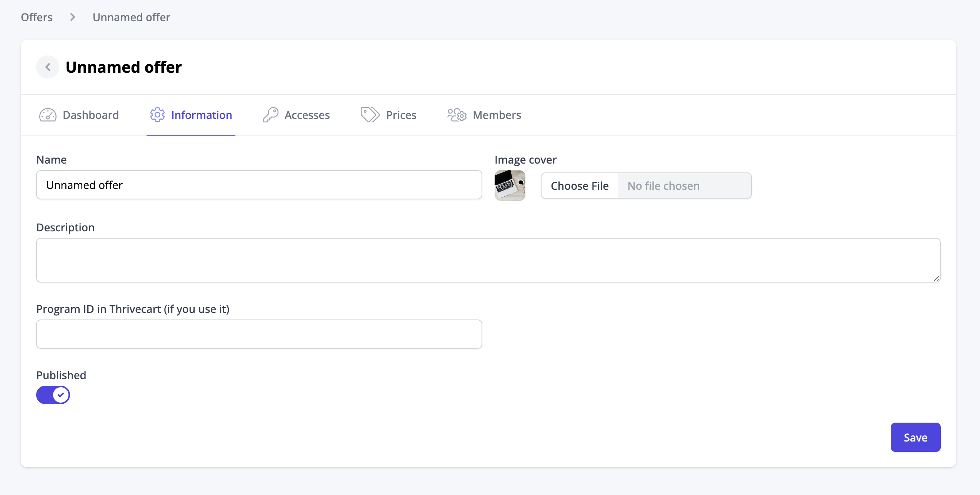Click the Program ID in Thrivecart label
The height and width of the screenshot is (495, 980).
(x=133, y=309)
